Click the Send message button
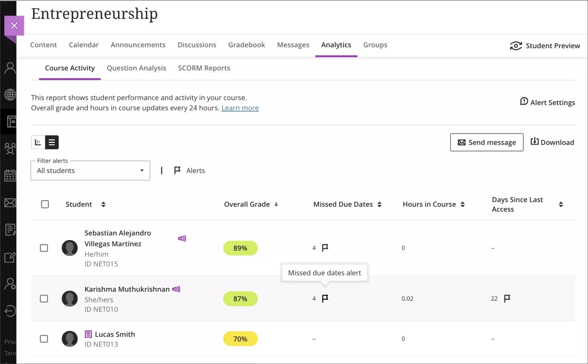 coord(486,142)
